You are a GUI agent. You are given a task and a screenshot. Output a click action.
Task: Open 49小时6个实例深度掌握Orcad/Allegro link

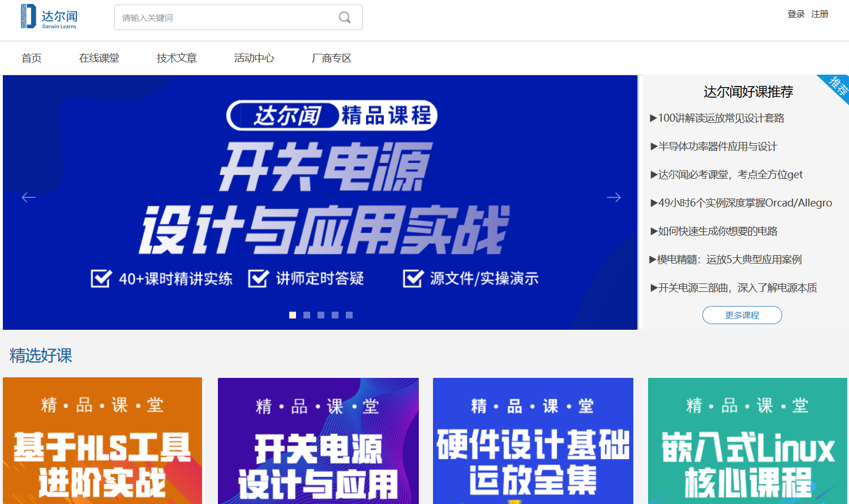click(741, 203)
